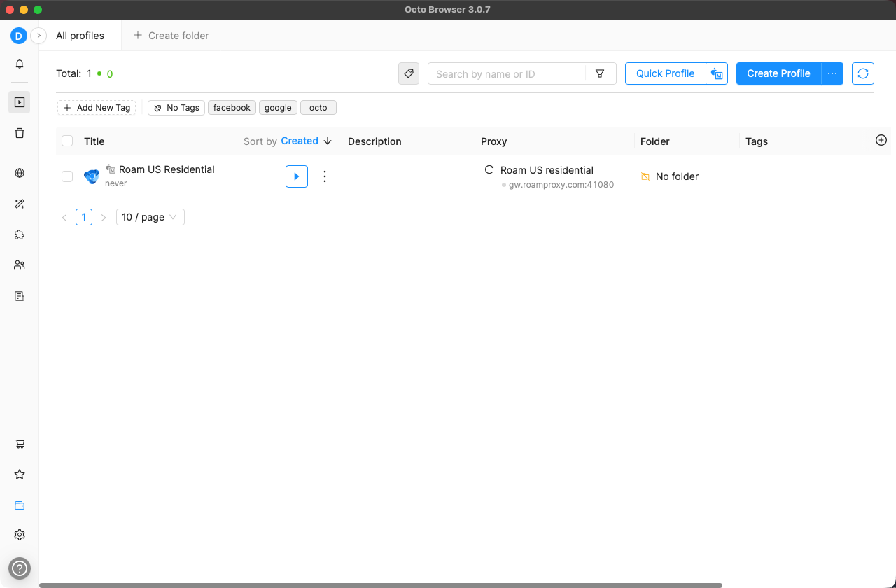Click the proxy check refresh icon
The image size is (896, 588).
pos(489,169)
